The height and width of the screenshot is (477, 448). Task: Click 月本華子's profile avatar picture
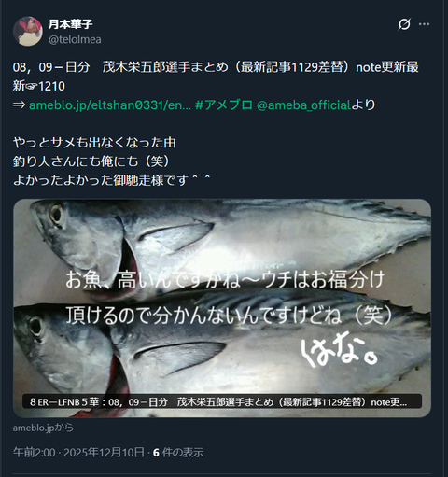coord(28,32)
